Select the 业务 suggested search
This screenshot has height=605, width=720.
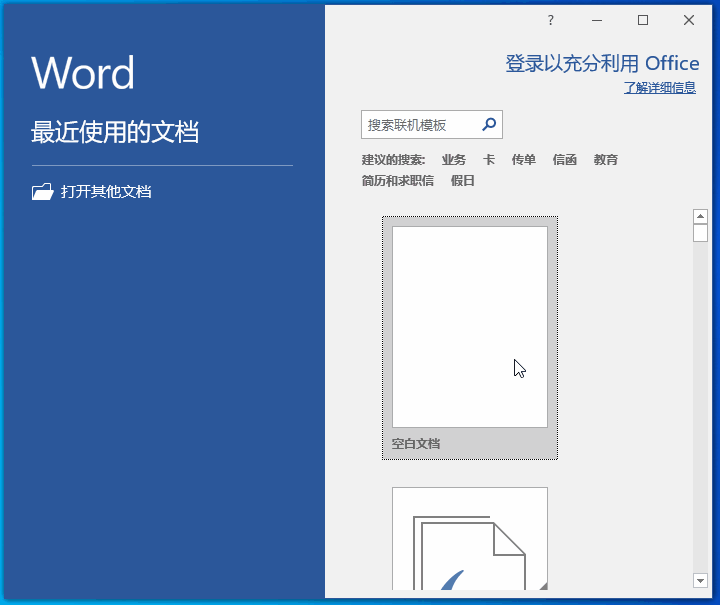(x=454, y=160)
